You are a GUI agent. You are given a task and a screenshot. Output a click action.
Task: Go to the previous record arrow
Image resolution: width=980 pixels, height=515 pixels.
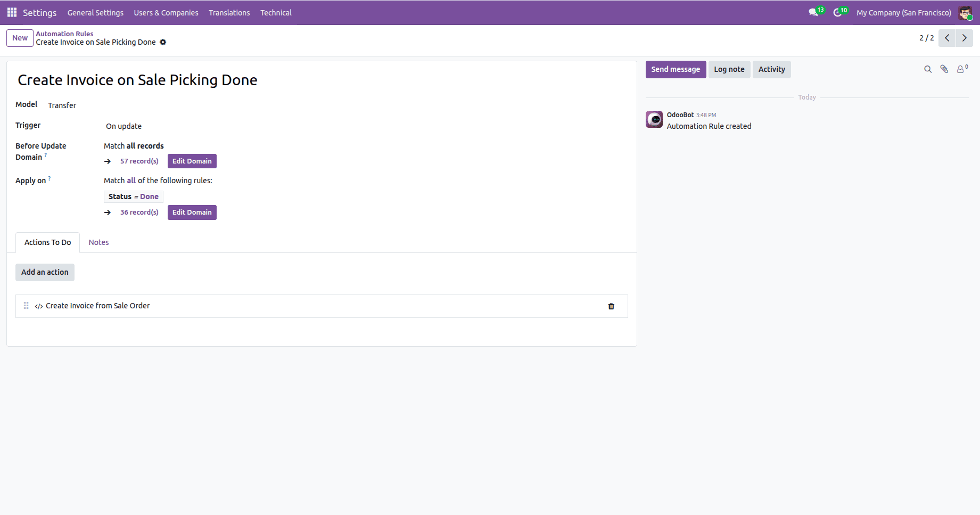tap(947, 38)
